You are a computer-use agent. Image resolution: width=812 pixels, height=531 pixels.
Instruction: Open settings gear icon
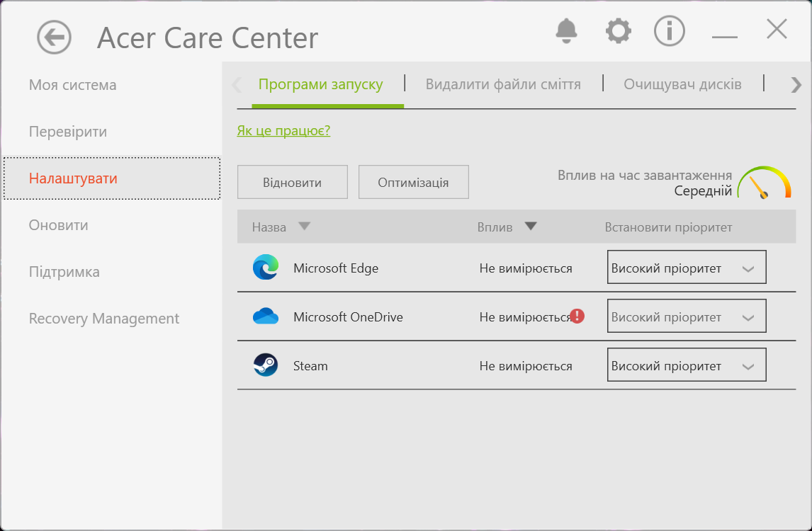click(x=618, y=31)
